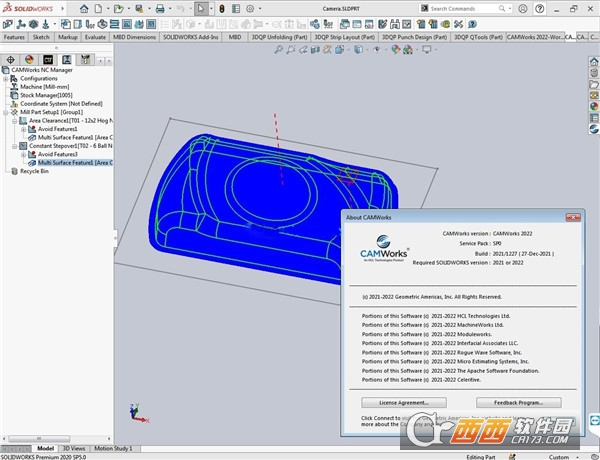Click the Rebuild traffic light icon
The height and width of the screenshot is (460, 600).
click(222, 8)
